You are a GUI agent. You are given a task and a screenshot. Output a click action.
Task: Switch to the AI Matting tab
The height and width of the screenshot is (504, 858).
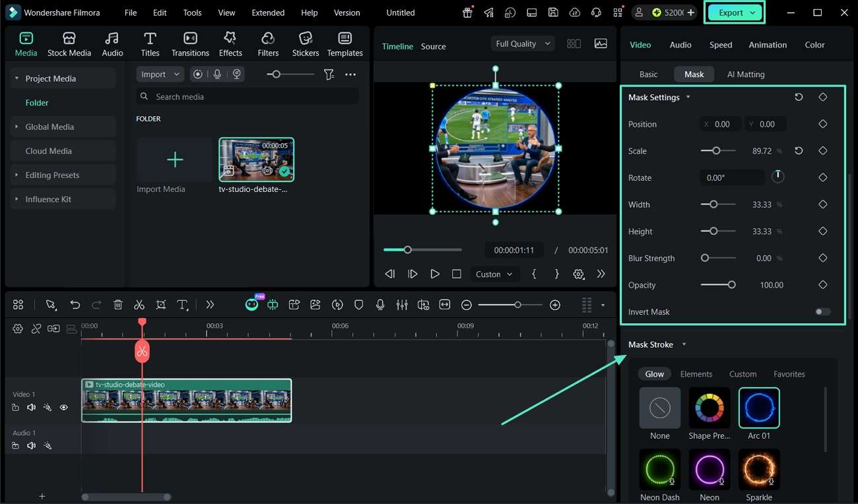point(746,75)
